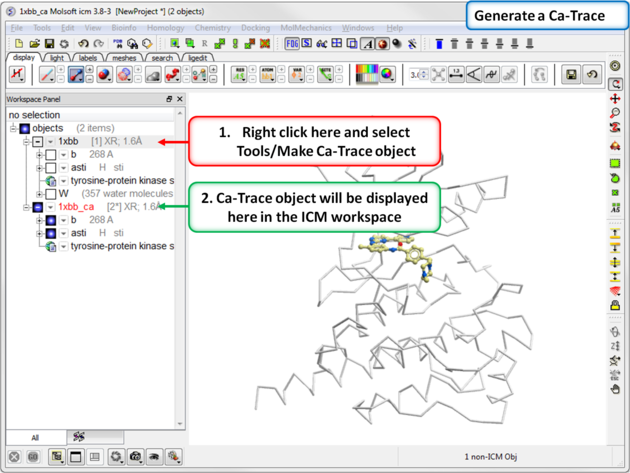Toggle display checkbox for 1xbb chain b

click(x=50, y=155)
